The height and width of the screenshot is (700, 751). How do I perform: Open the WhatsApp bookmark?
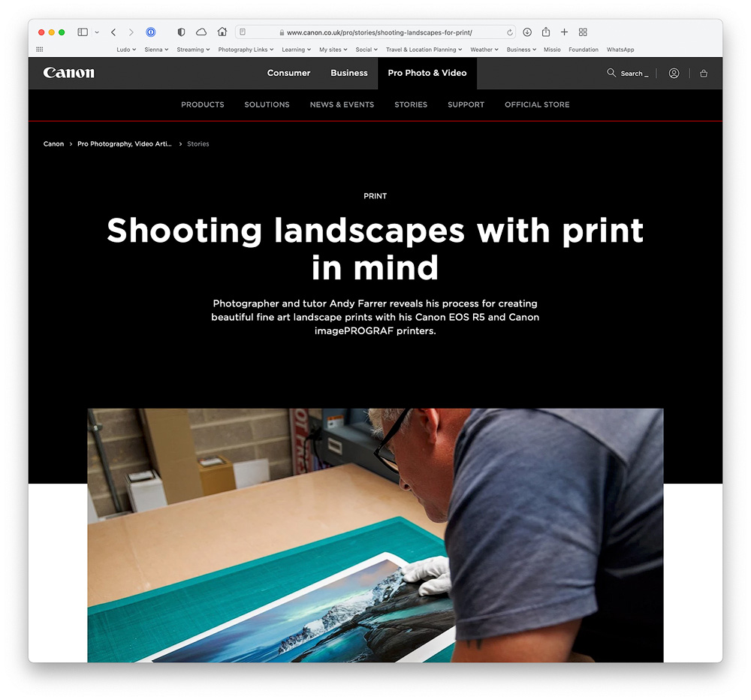click(620, 50)
